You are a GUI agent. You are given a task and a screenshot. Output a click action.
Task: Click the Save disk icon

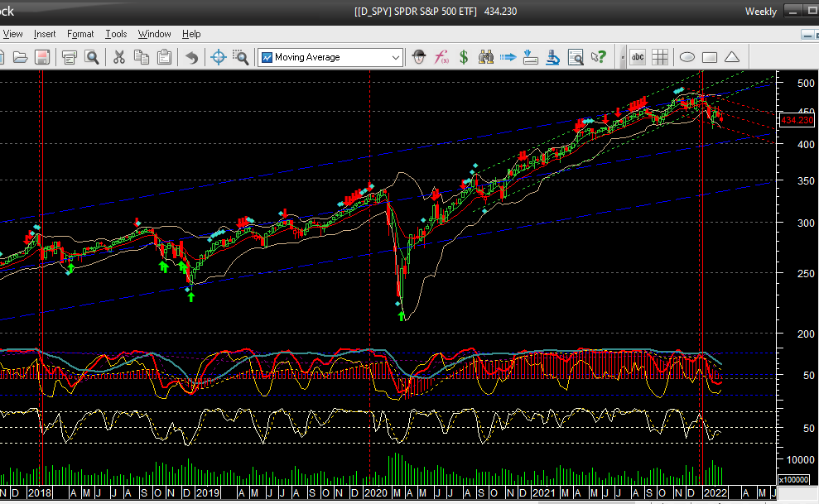pyautogui.click(x=41, y=57)
